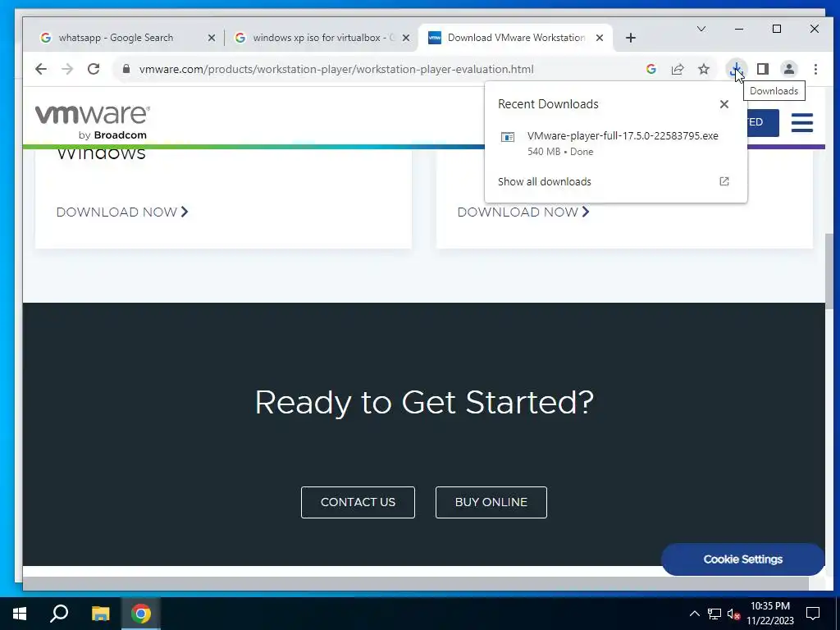Show hidden system tray icons
The height and width of the screenshot is (630, 840).
tap(694, 614)
